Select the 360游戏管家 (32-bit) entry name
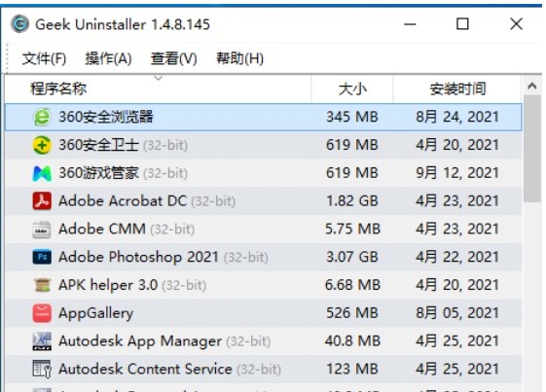Image resolution: width=546 pixels, height=392 pixels. click(123, 173)
